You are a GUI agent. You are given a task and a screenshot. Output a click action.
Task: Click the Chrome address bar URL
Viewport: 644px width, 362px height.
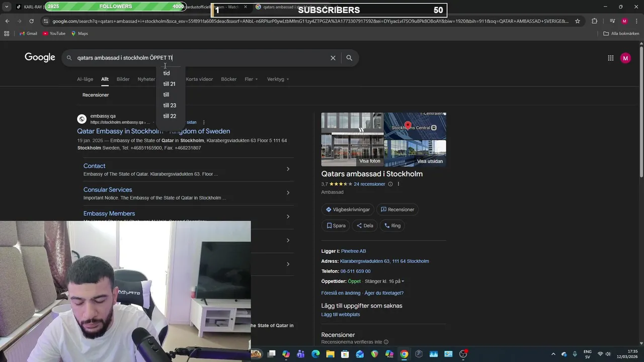coord(310,21)
